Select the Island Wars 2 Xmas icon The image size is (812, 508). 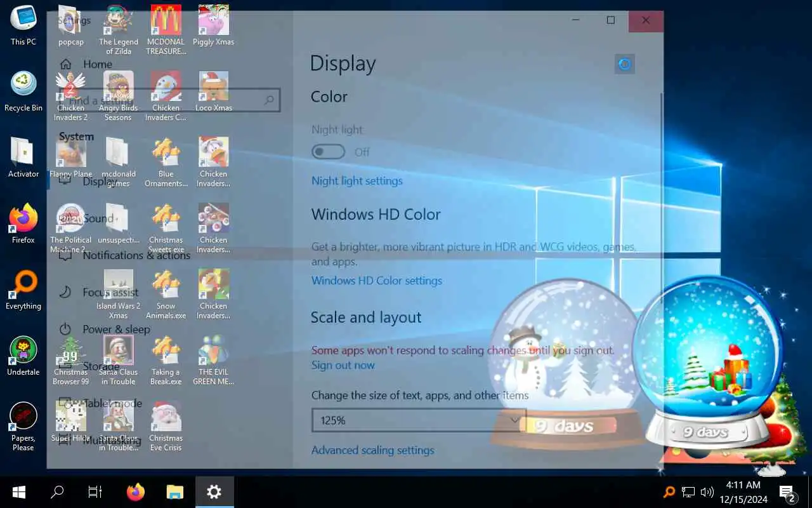pyautogui.click(x=119, y=293)
